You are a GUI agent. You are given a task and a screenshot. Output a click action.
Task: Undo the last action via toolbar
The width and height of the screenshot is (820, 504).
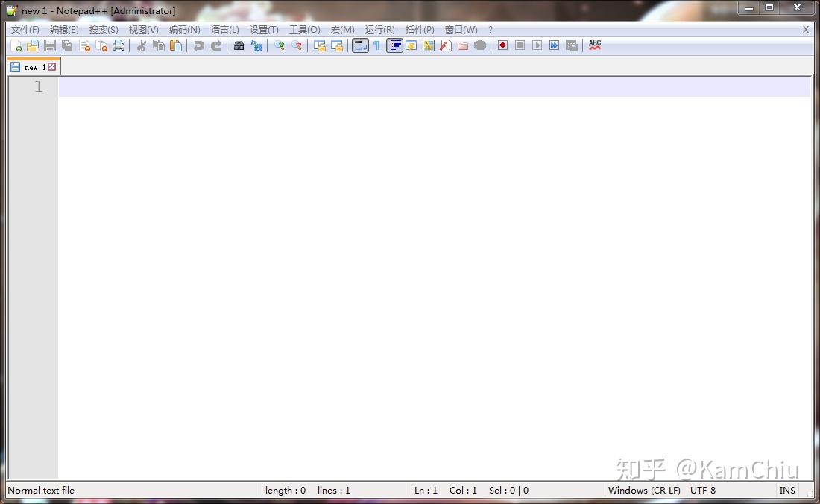pyautogui.click(x=199, y=45)
